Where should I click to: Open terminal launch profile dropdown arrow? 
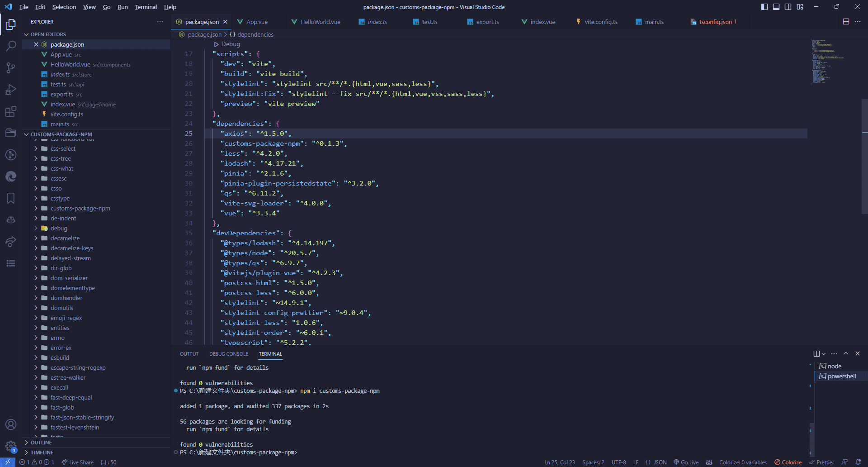click(x=824, y=353)
